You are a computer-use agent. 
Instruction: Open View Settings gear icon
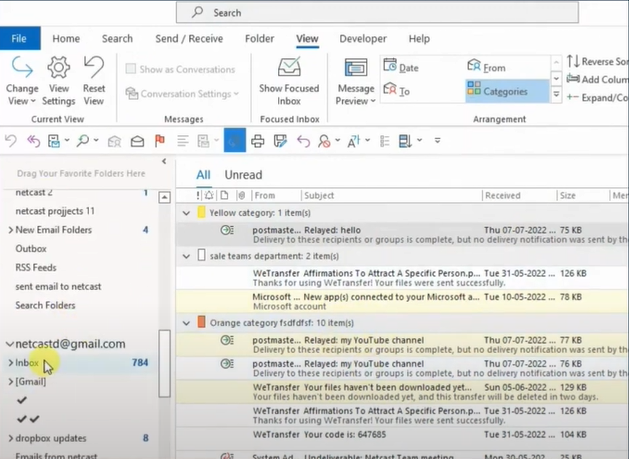tap(59, 67)
